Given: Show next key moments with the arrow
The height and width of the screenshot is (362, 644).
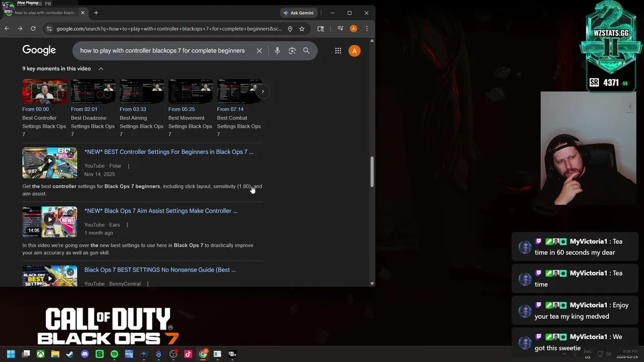Looking at the screenshot, I should tap(263, 91).
